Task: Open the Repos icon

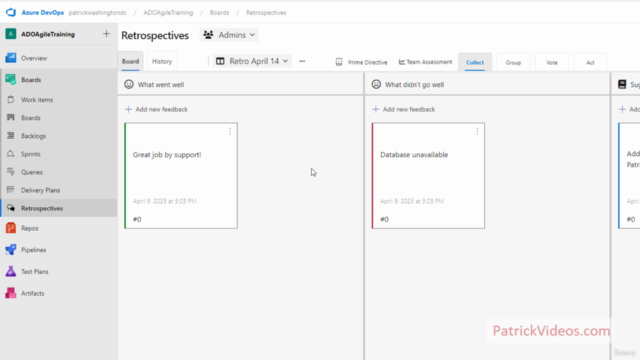Action: click(x=11, y=228)
